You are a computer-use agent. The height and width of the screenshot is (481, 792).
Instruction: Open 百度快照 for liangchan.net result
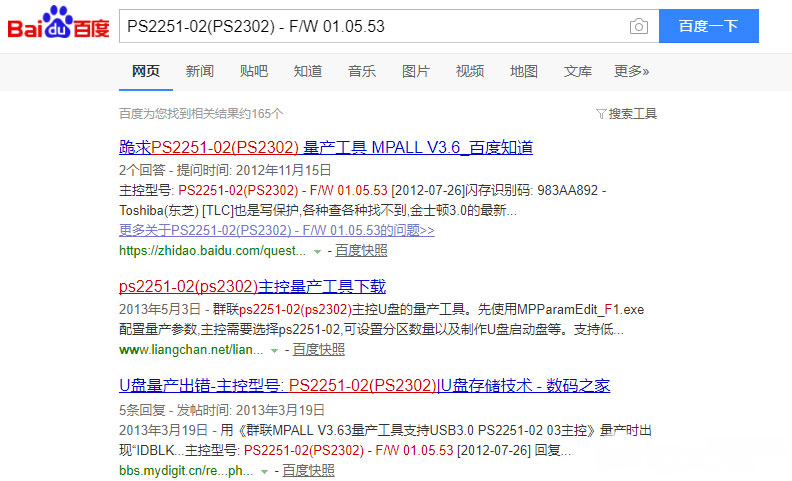coord(319,350)
